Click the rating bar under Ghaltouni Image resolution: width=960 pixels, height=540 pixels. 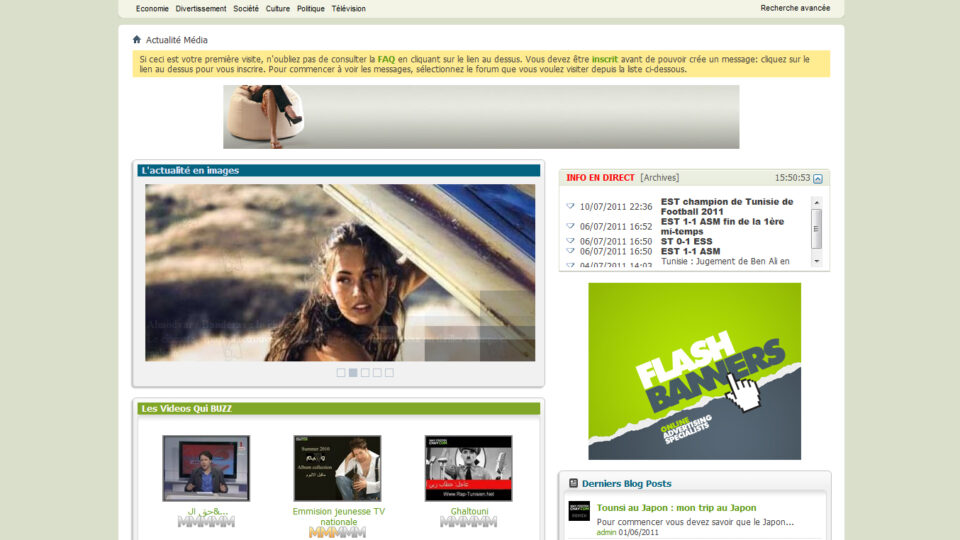468,522
